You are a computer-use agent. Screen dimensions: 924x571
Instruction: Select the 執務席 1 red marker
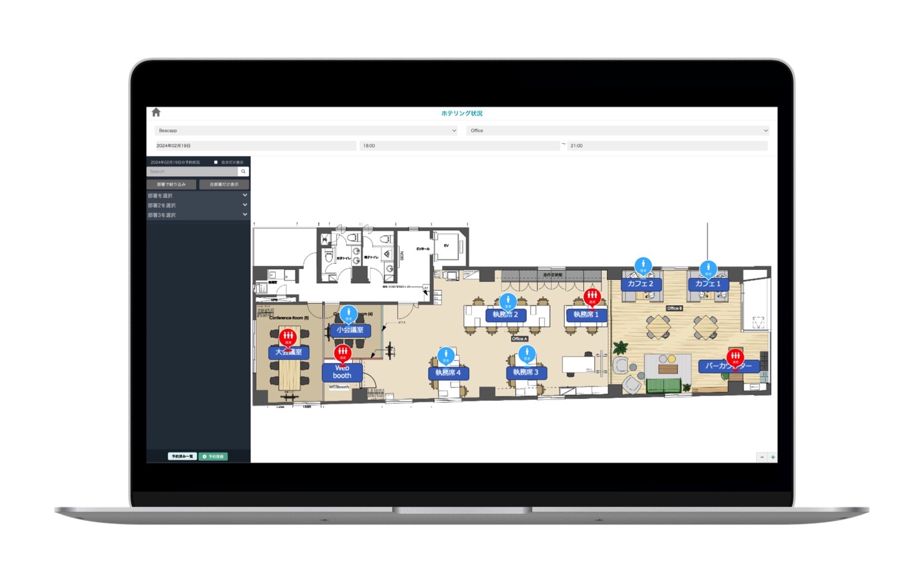pos(592,296)
